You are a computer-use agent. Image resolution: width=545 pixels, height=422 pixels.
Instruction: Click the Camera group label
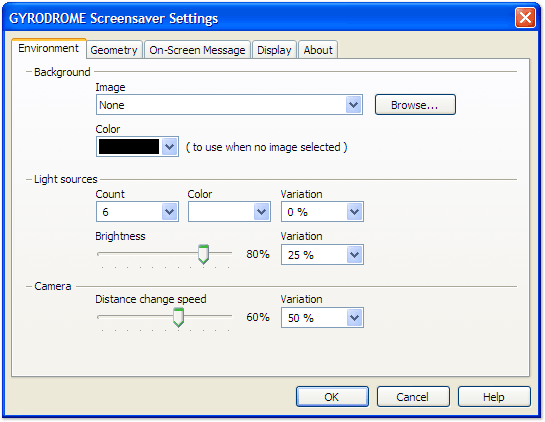click(53, 286)
